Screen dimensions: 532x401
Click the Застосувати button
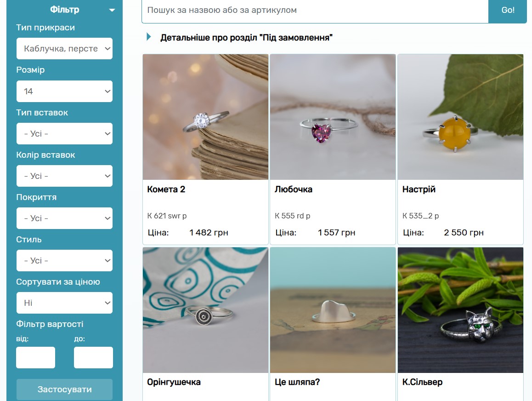coord(64,389)
